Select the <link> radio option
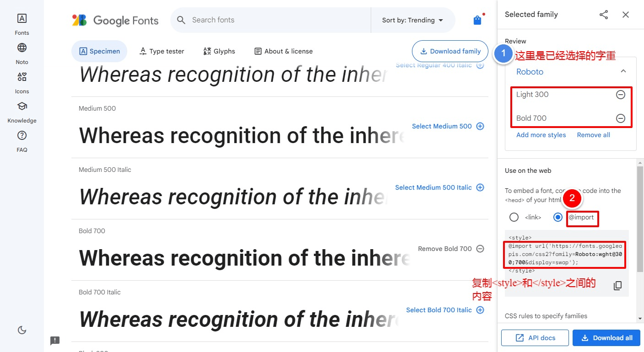The image size is (644, 352). pyautogui.click(x=514, y=217)
